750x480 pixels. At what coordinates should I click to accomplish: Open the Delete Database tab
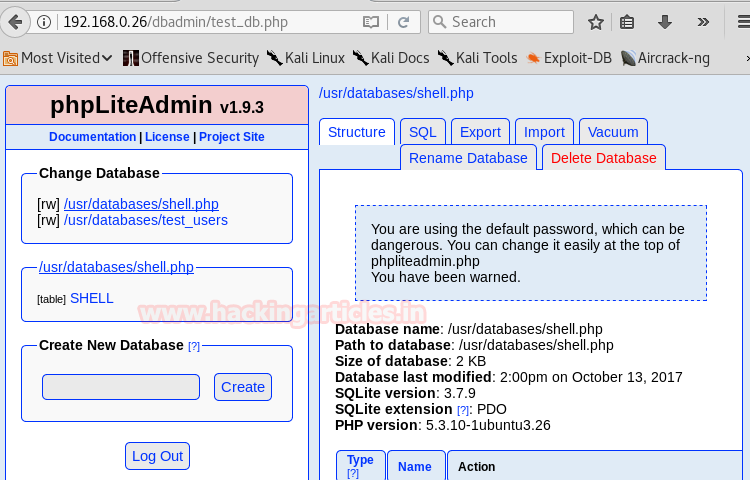pos(604,158)
